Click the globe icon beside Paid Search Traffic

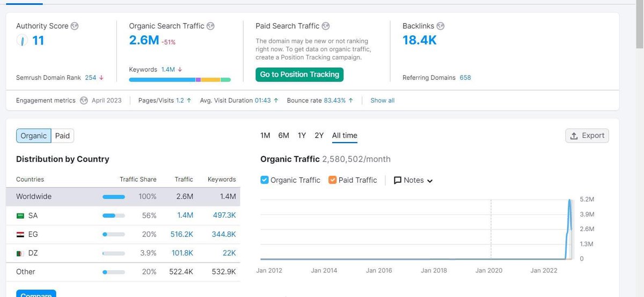point(325,26)
